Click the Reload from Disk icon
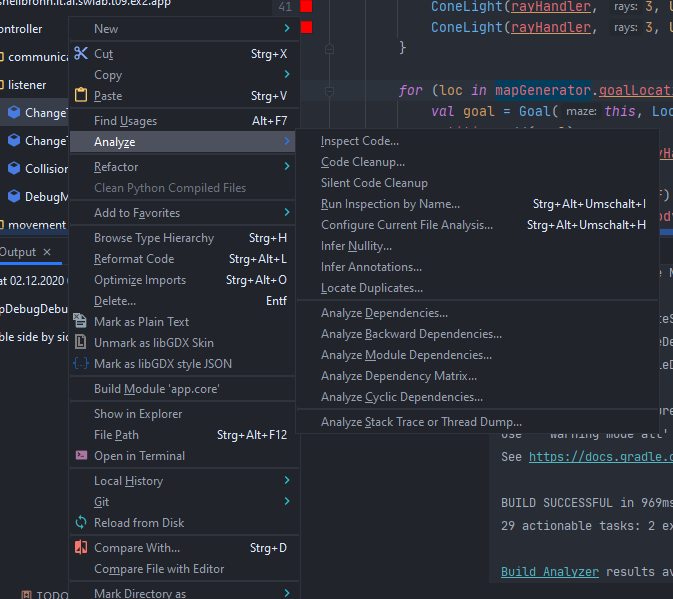 tap(82, 523)
